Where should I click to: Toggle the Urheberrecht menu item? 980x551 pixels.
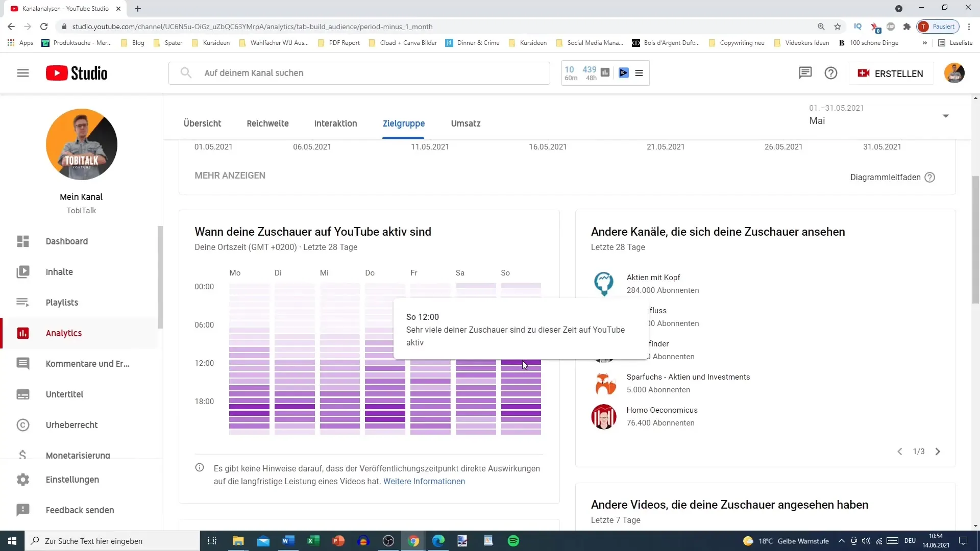pos(71,425)
